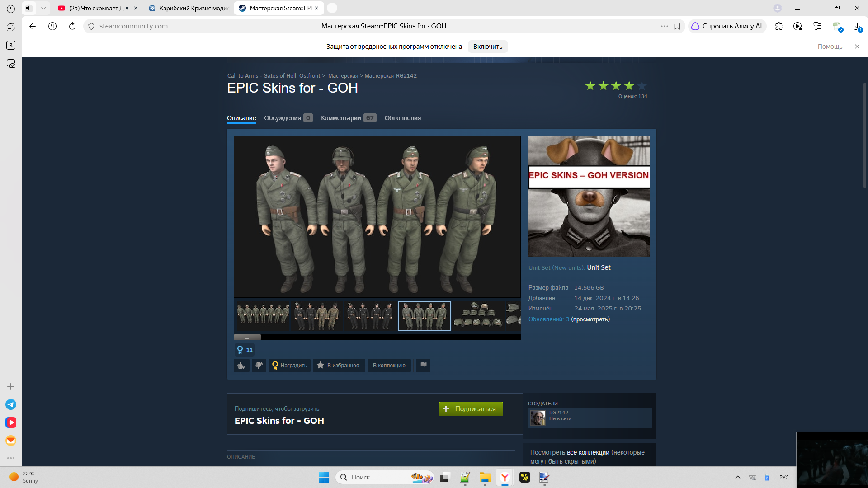Rate the mod thumbs down
Image resolution: width=868 pixels, height=488 pixels.
tap(259, 366)
